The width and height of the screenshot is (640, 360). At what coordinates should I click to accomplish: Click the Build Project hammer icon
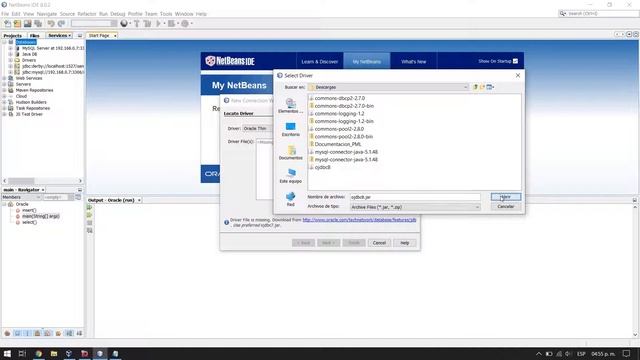coord(137,24)
